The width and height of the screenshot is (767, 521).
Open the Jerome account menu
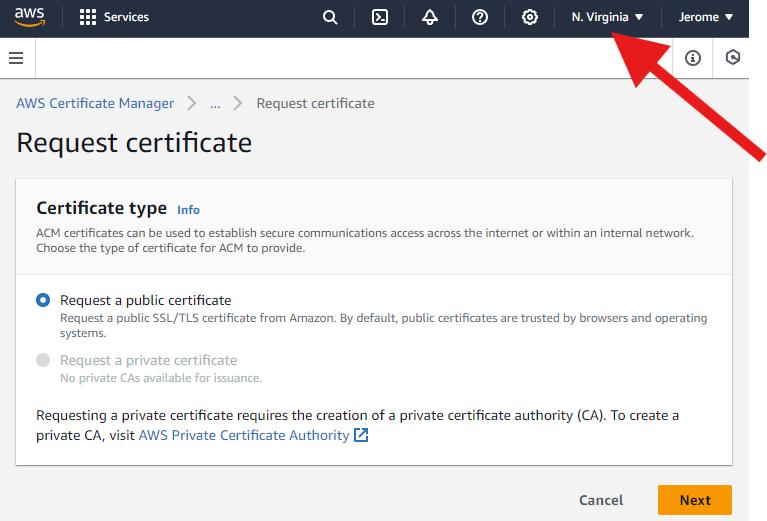point(705,17)
